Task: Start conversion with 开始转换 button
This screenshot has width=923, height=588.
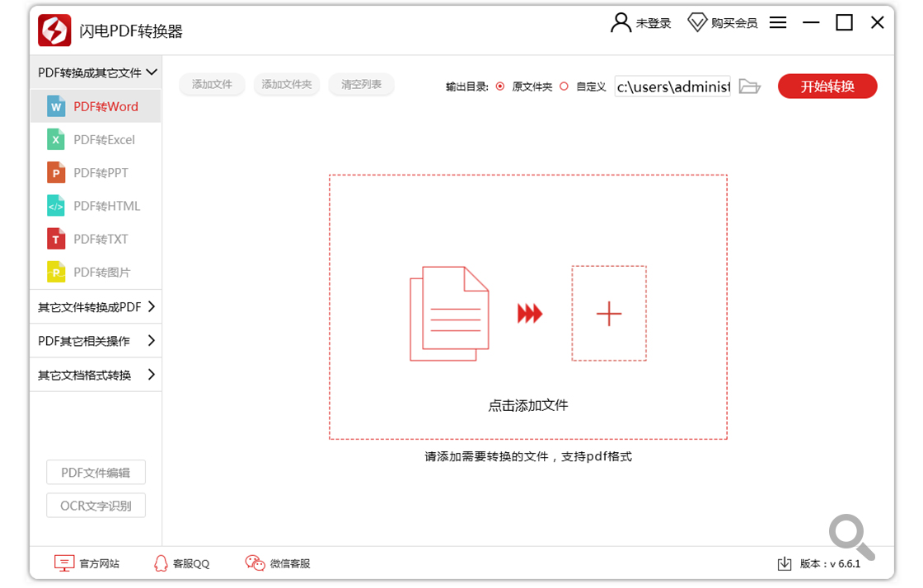Action: pos(827,86)
